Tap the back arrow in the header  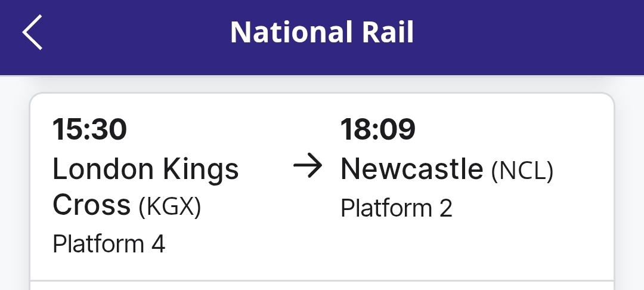(x=33, y=32)
